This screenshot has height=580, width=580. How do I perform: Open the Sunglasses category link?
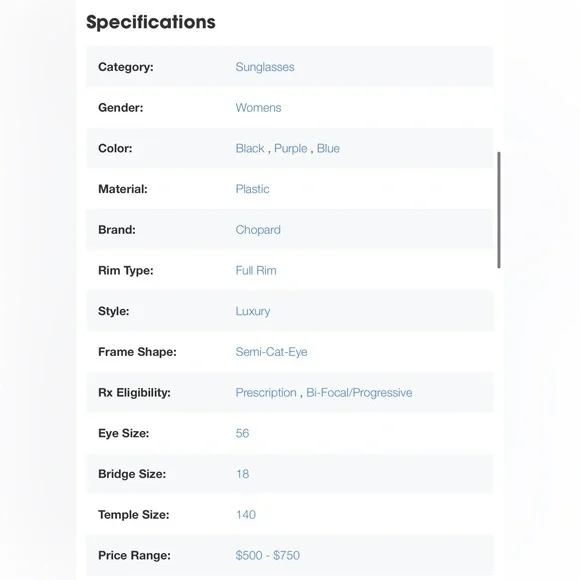(x=265, y=67)
